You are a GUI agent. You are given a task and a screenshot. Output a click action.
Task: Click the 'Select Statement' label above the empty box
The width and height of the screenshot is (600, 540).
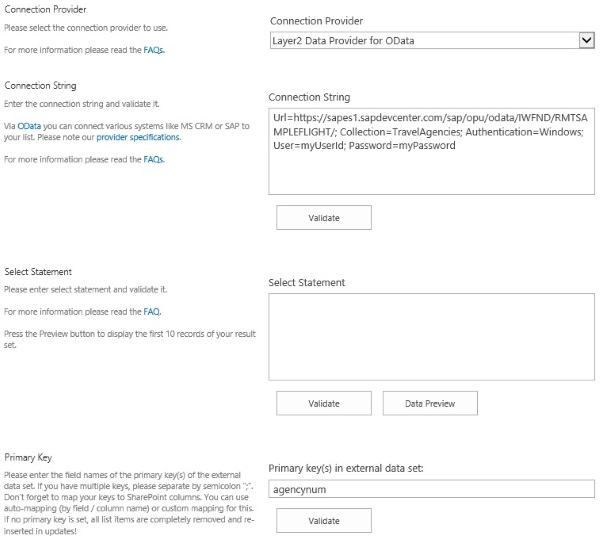point(307,282)
